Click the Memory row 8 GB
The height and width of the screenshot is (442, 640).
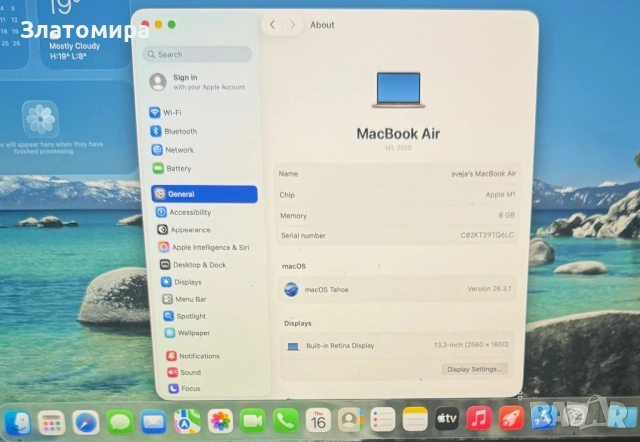pyautogui.click(x=397, y=215)
